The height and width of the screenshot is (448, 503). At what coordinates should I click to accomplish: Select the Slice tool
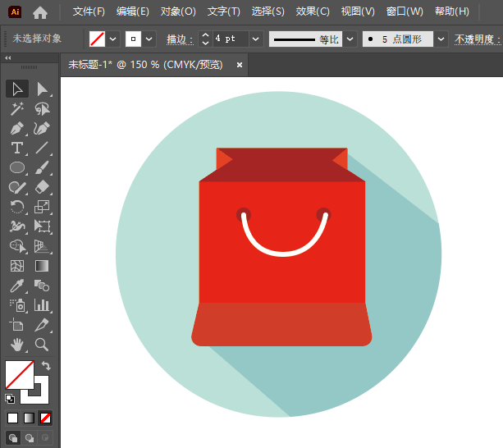pyautogui.click(x=42, y=325)
